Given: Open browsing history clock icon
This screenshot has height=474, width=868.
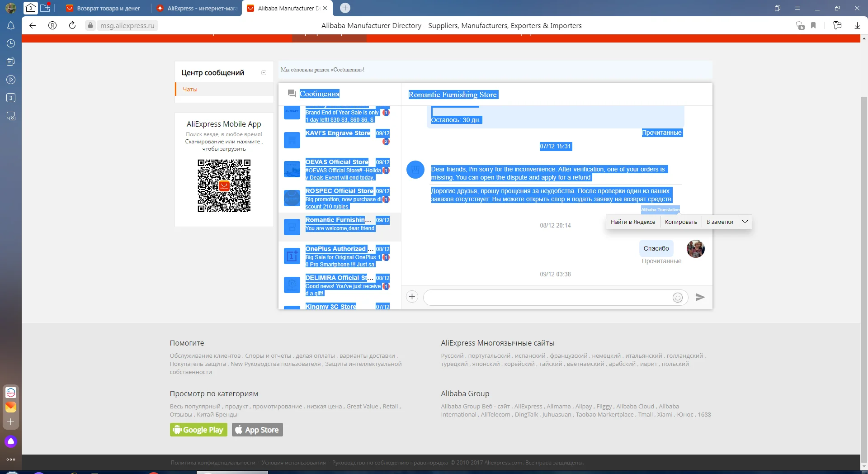Looking at the screenshot, I should [11, 43].
